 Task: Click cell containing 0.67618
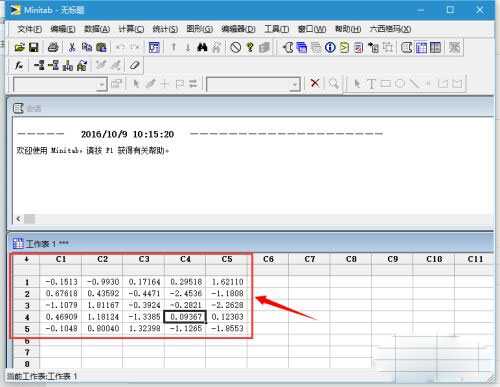point(61,294)
